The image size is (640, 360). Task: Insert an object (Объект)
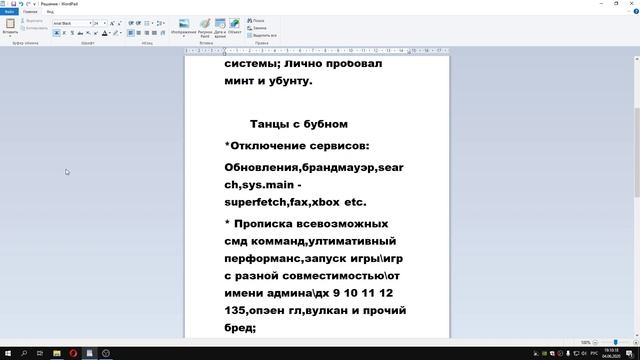point(234,26)
